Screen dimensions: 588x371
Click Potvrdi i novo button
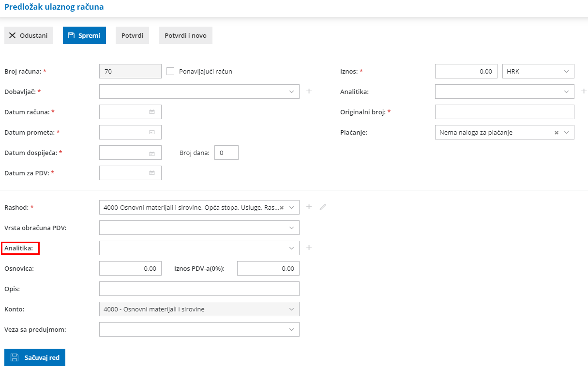pyautogui.click(x=185, y=35)
